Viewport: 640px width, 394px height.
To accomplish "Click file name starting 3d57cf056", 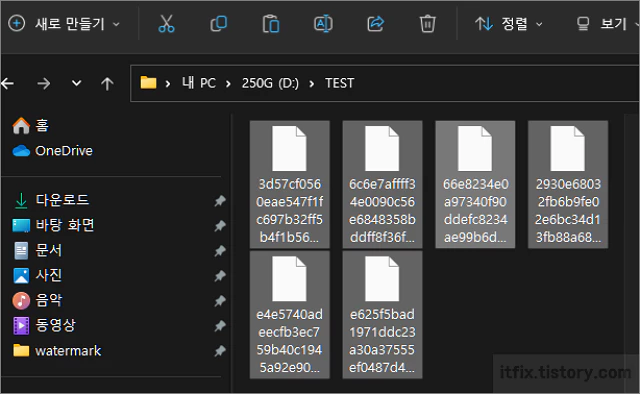I will [289, 211].
